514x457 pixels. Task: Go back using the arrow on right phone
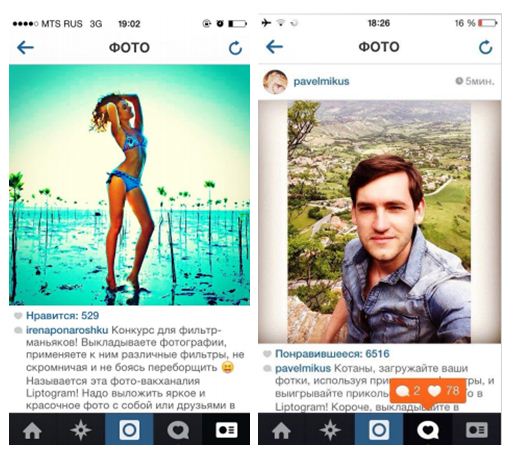(274, 47)
